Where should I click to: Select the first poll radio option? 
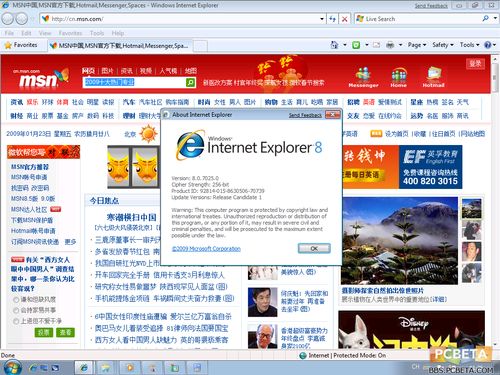(16, 300)
